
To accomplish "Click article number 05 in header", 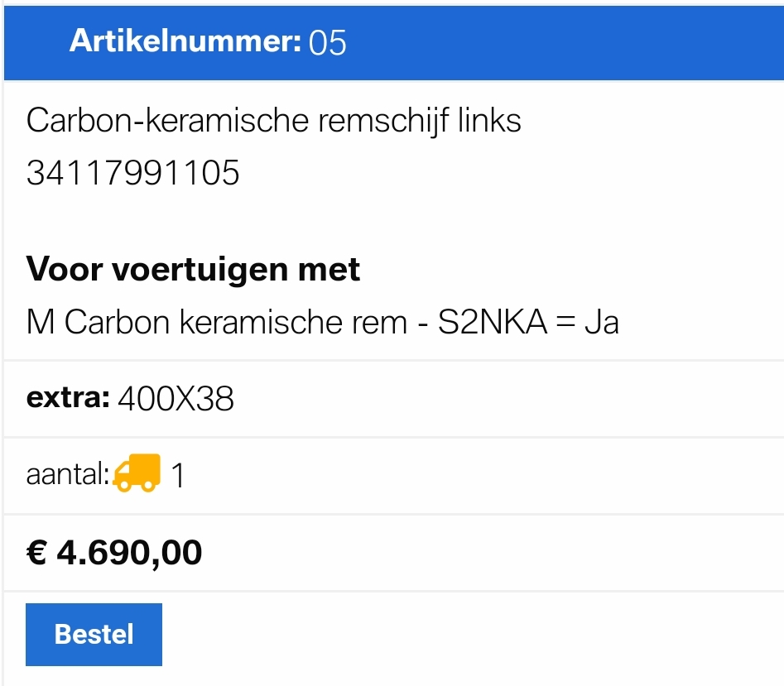I will pos(328,42).
